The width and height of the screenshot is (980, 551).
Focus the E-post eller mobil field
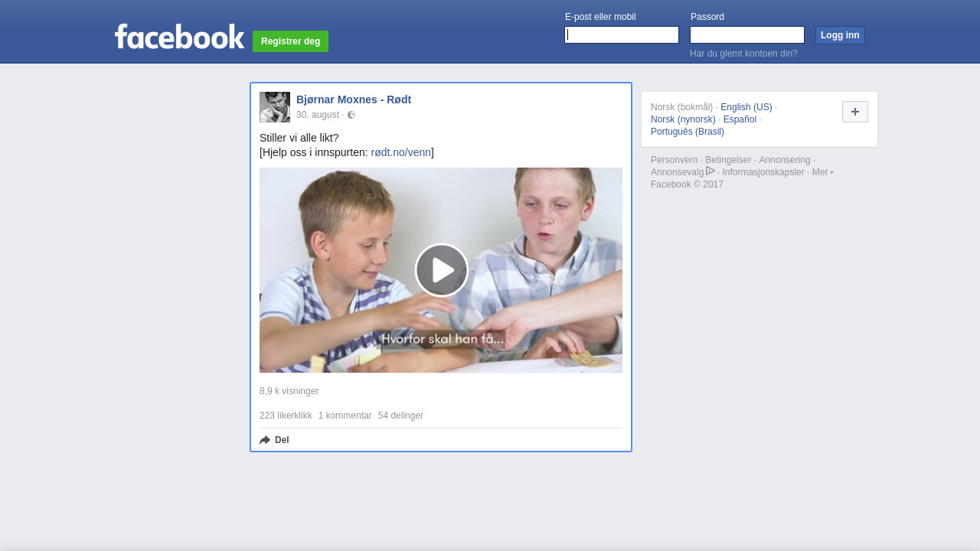point(622,35)
